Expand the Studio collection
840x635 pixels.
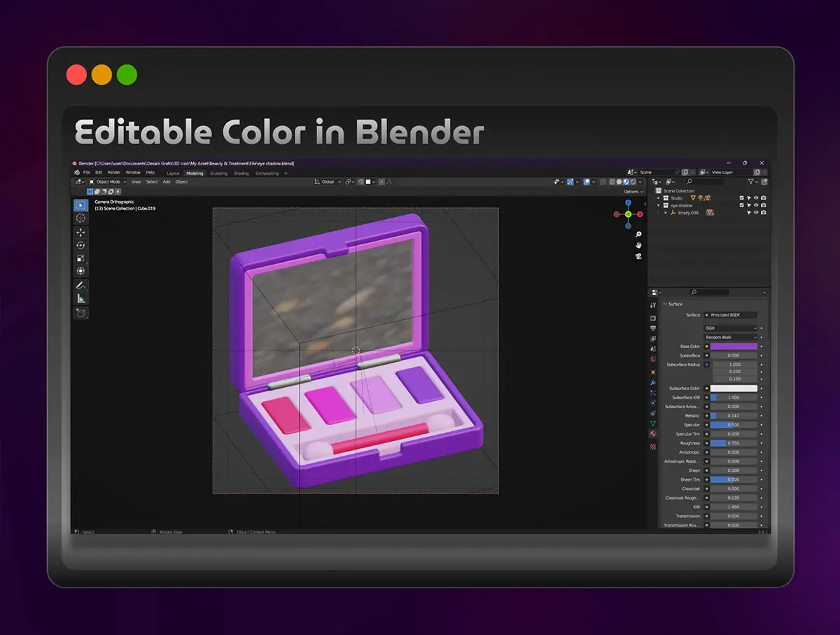point(659,198)
